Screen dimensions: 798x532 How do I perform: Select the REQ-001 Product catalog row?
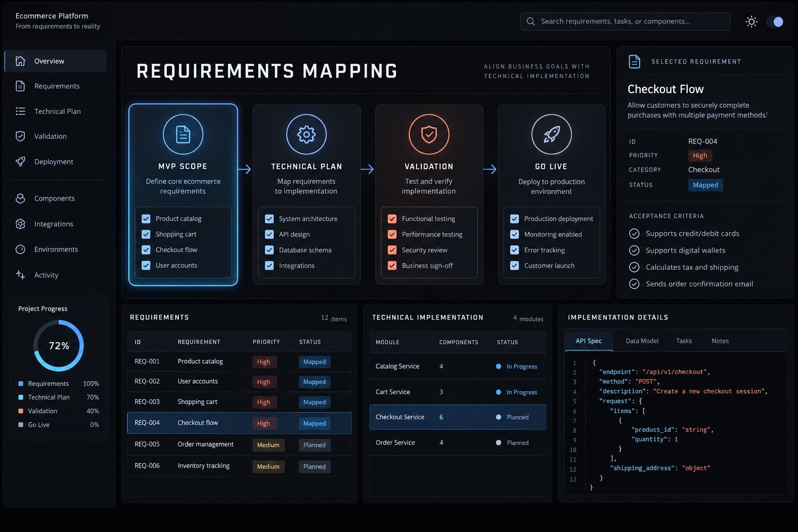240,362
